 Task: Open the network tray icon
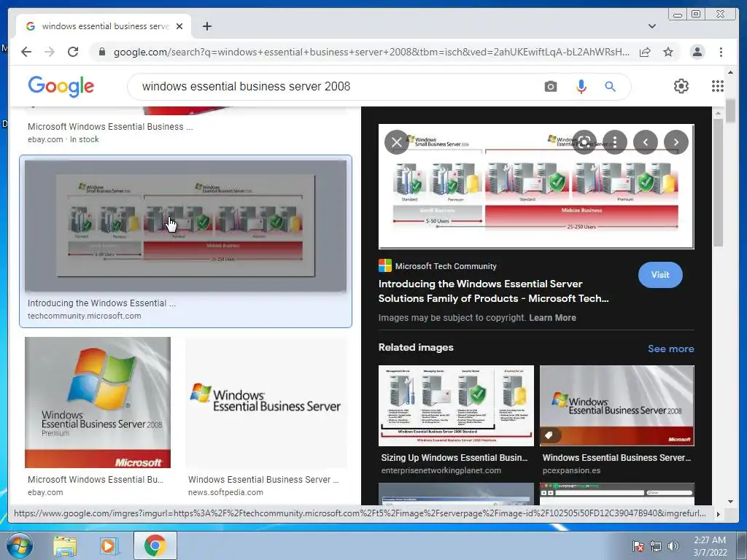point(656,546)
